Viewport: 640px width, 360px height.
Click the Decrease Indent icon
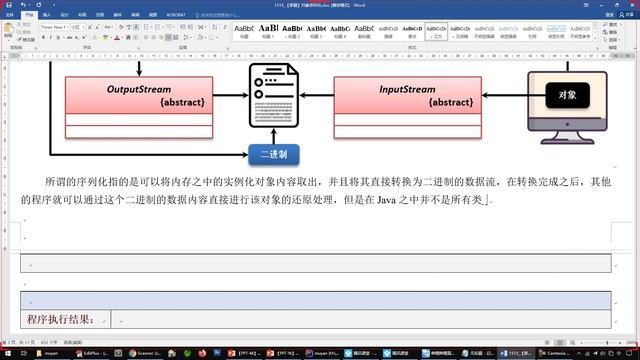[x=183, y=27]
